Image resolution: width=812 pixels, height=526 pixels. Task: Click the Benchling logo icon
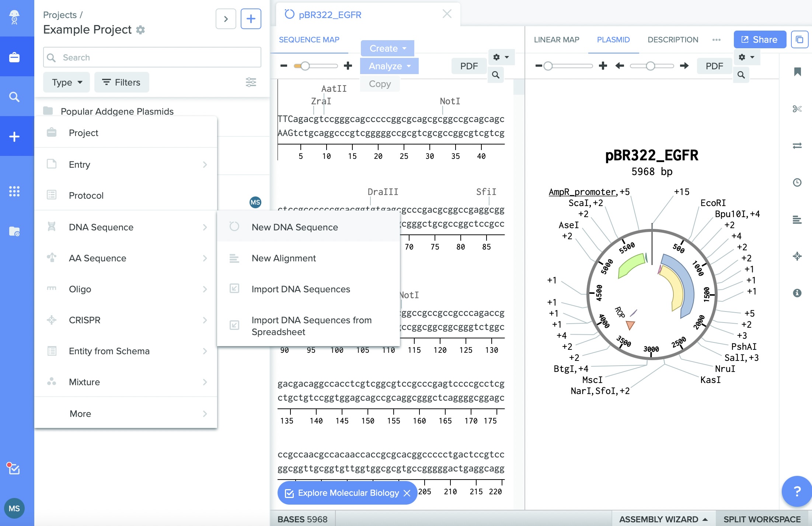coord(14,17)
